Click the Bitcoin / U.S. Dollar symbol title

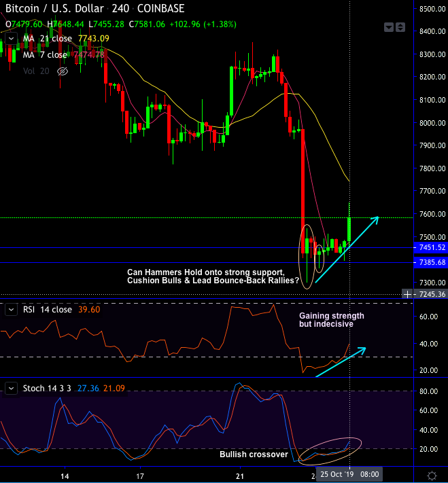(x=54, y=9)
